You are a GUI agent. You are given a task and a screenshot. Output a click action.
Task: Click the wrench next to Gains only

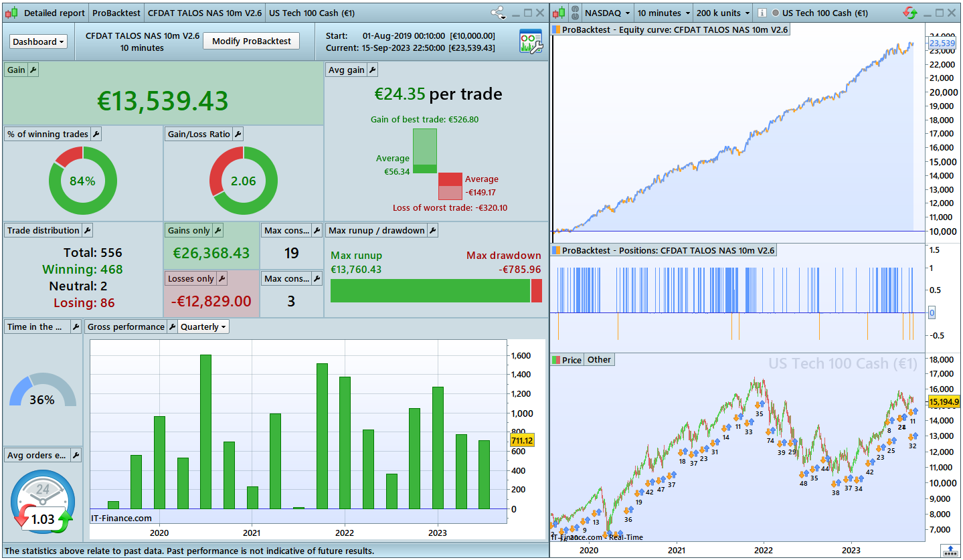coord(217,230)
